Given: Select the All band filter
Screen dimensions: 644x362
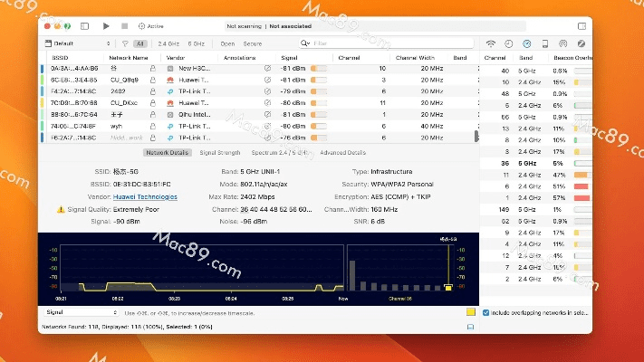Looking at the screenshot, I should tap(140, 43).
